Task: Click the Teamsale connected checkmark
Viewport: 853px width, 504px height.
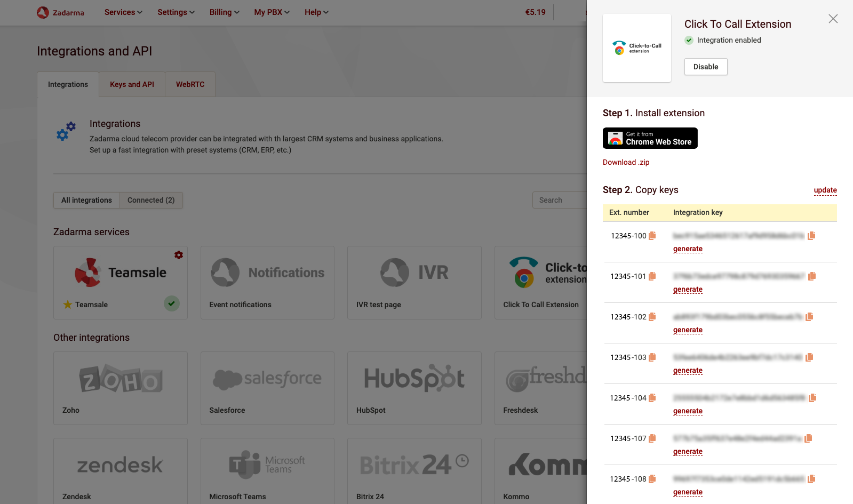Action: tap(171, 303)
